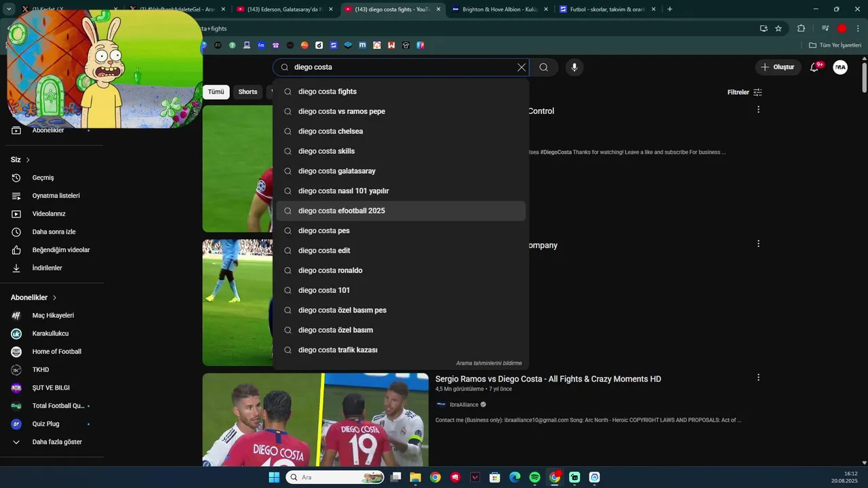This screenshot has width=868, height=488.
Task: Open YouTube notifications bell
Action: click(816, 67)
